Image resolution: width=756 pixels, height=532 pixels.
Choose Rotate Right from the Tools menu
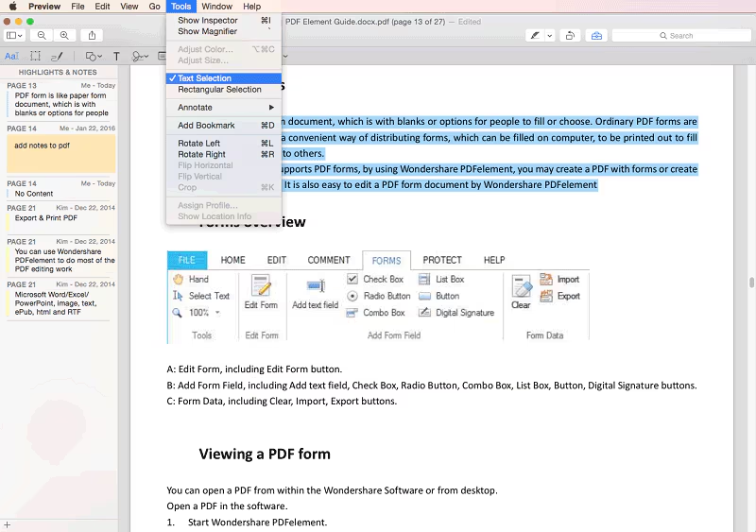(224, 154)
